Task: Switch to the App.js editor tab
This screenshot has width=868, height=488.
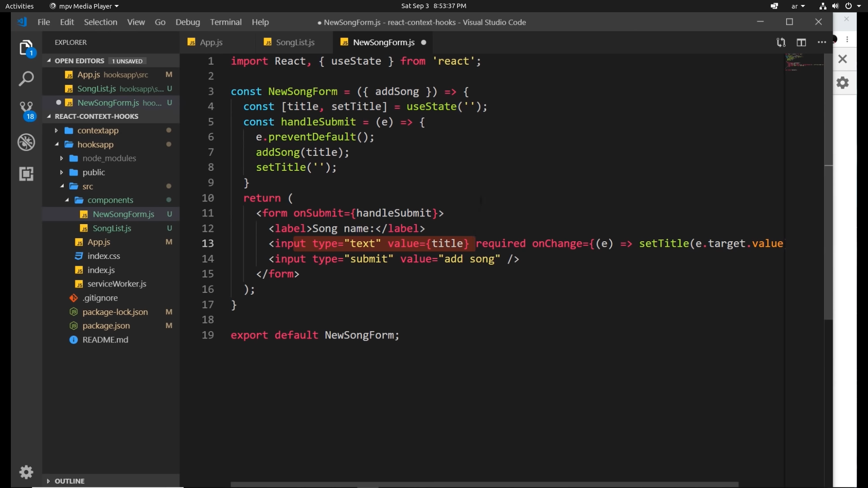Action: (x=211, y=42)
